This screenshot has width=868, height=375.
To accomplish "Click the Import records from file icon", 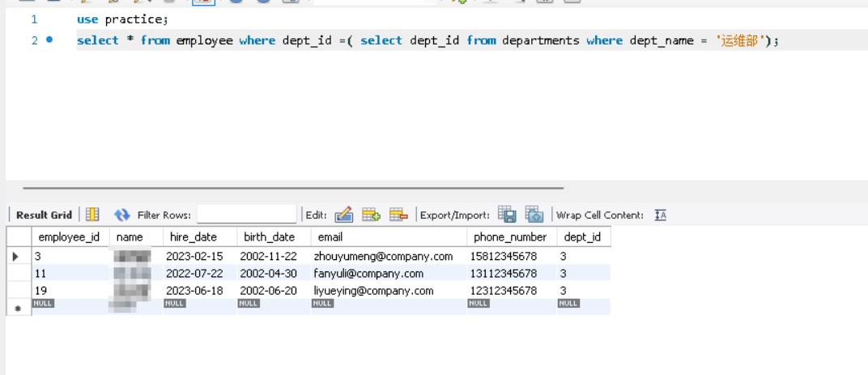I will coord(534,215).
